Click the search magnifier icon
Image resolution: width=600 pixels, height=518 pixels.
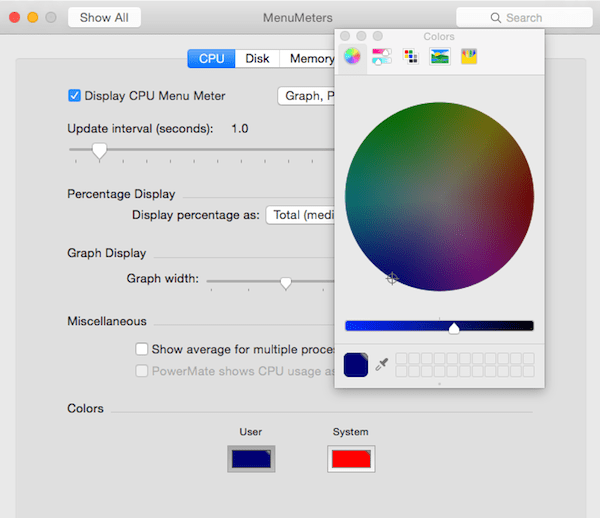click(x=496, y=18)
